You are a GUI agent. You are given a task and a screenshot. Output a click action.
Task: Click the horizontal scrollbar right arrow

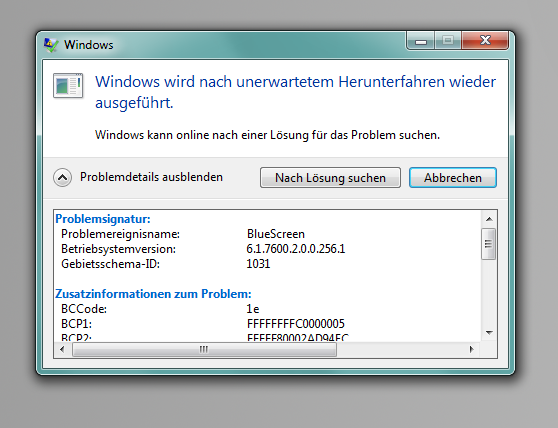pyautogui.click(x=472, y=349)
